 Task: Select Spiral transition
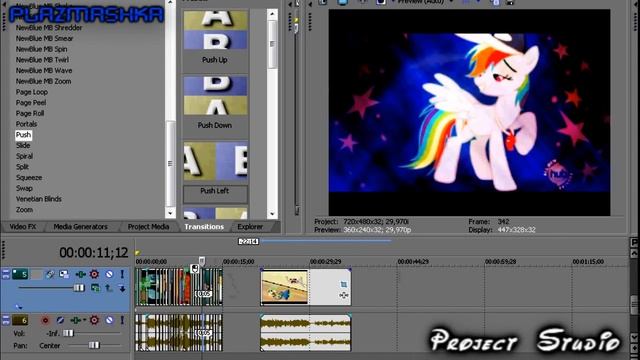tap(24, 156)
